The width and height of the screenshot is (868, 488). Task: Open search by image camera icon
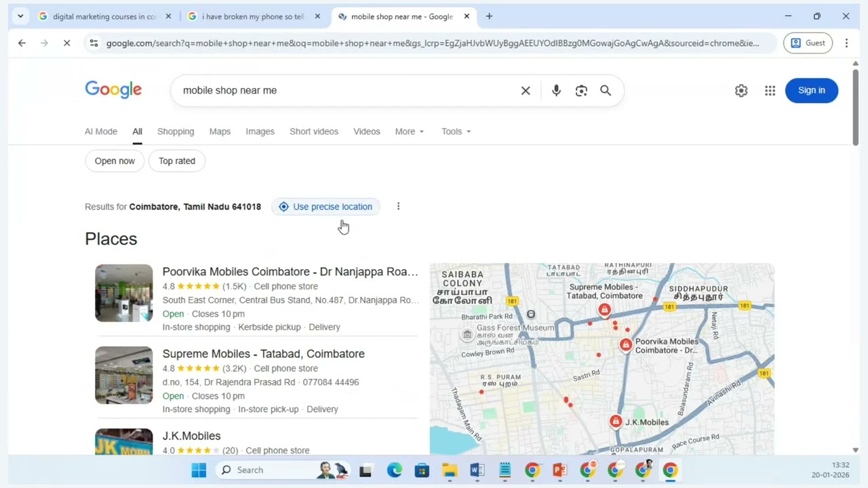(x=581, y=90)
